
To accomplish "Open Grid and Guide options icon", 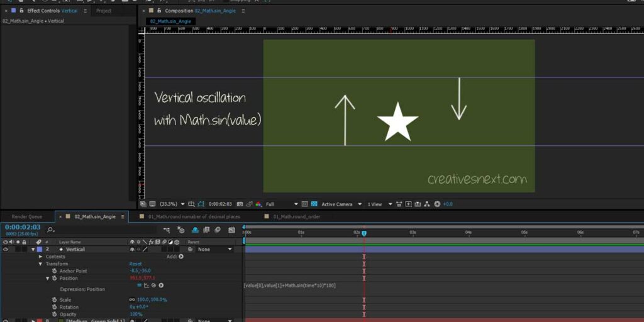I will (x=191, y=204).
